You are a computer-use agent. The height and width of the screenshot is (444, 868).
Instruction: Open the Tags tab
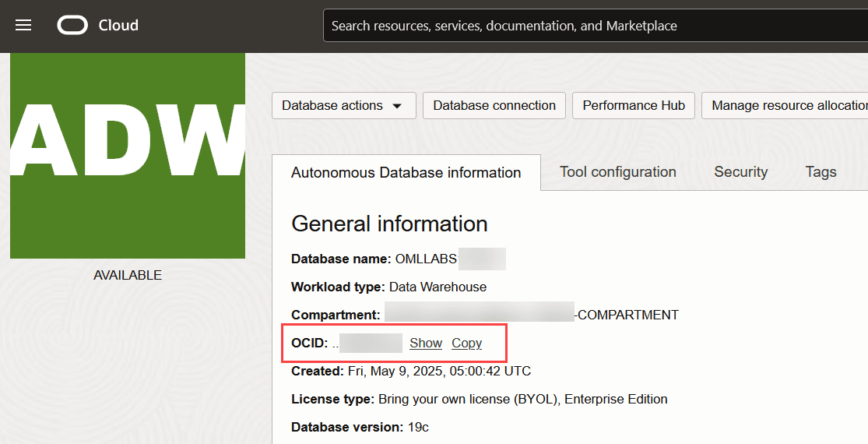[x=821, y=172]
